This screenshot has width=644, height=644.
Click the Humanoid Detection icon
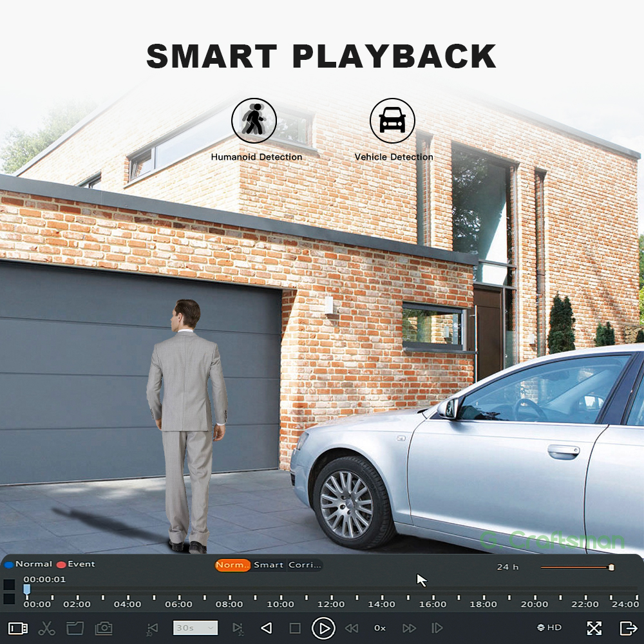[x=254, y=120]
